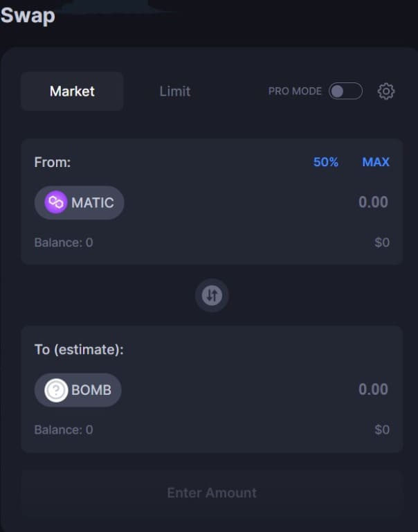Select the 50% amount shortcut
Screen dimensions: 418x532
tap(326, 162)
